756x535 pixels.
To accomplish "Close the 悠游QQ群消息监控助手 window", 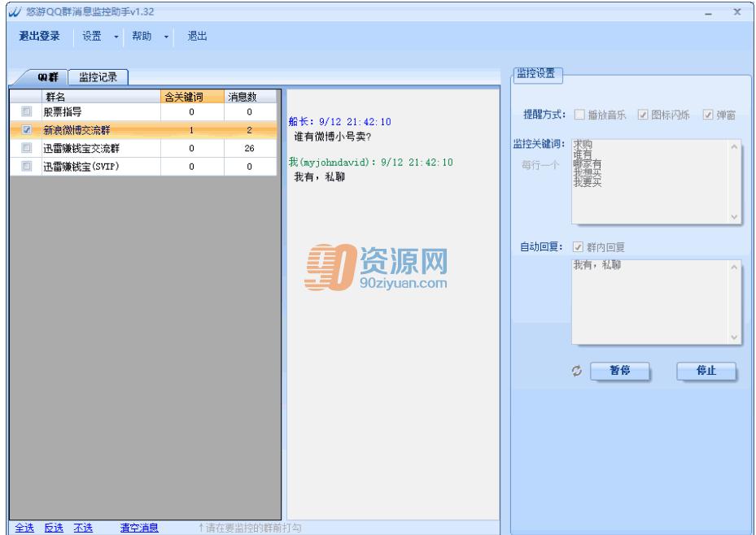I will [x=737, y=12].
